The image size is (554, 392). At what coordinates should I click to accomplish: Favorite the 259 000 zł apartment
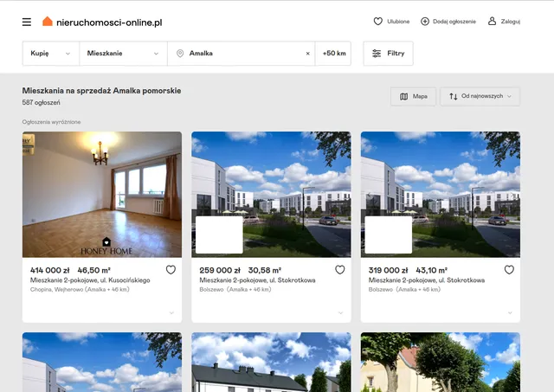point(339,270)
